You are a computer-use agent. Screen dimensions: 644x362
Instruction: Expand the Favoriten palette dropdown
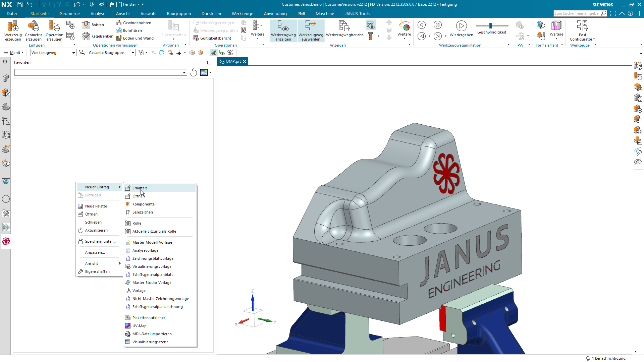[x=184, y=73]
